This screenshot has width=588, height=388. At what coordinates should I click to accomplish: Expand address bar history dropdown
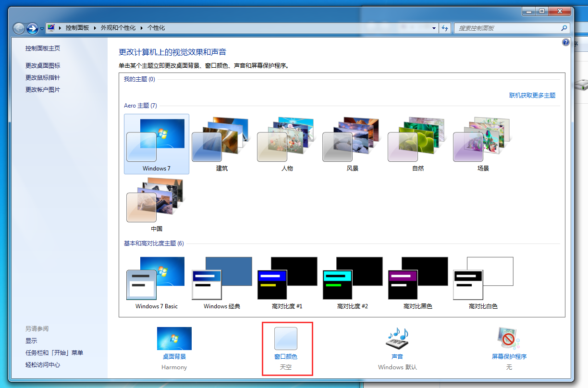(x=434, y=28)
